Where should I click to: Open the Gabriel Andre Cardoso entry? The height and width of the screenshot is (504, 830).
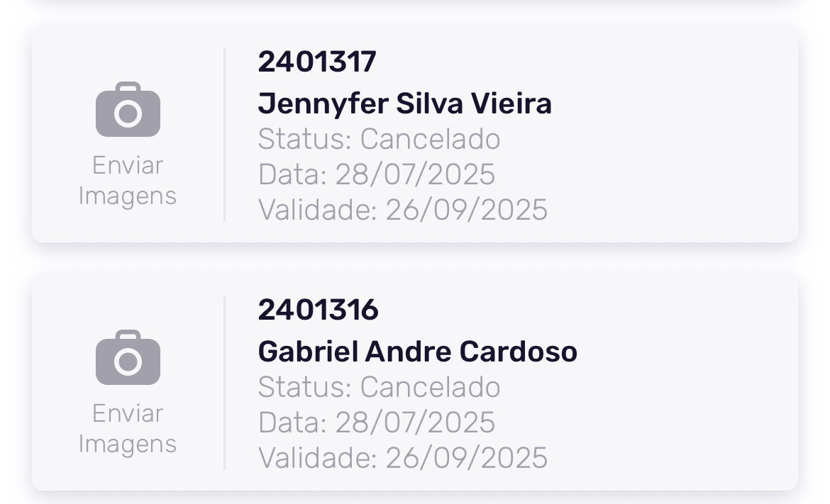417,352
